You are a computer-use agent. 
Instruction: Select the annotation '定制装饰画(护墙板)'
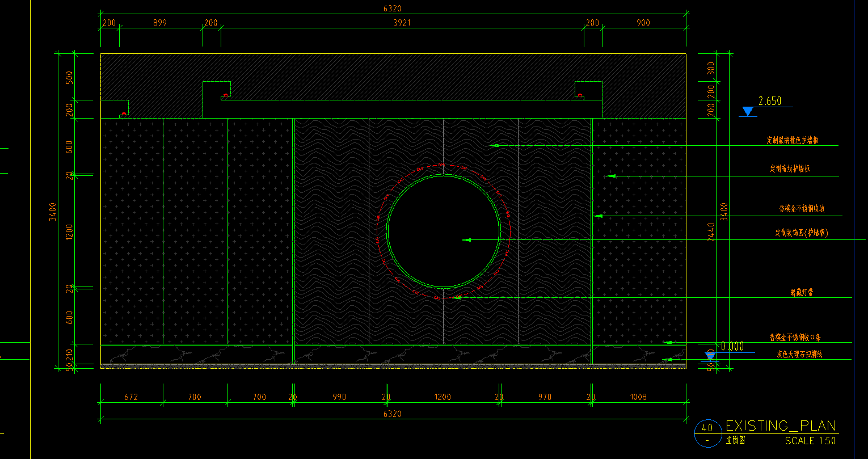(x=802, y=233)
